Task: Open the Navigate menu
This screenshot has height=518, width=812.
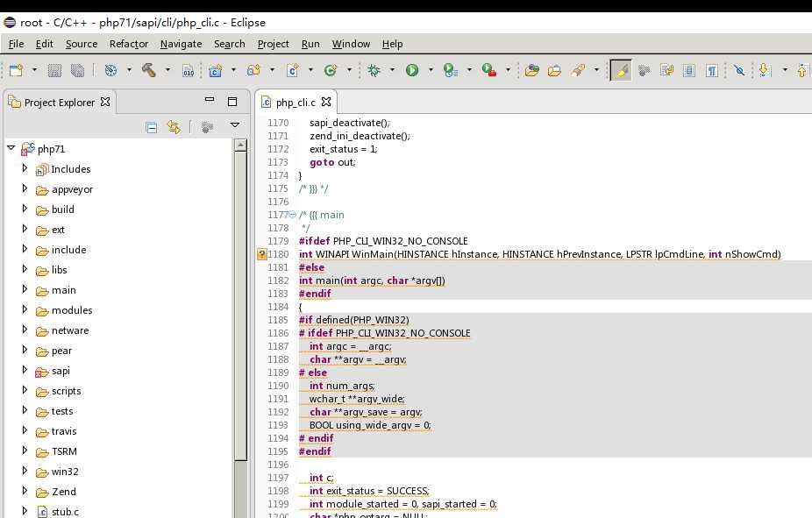Action: (181, 44)
